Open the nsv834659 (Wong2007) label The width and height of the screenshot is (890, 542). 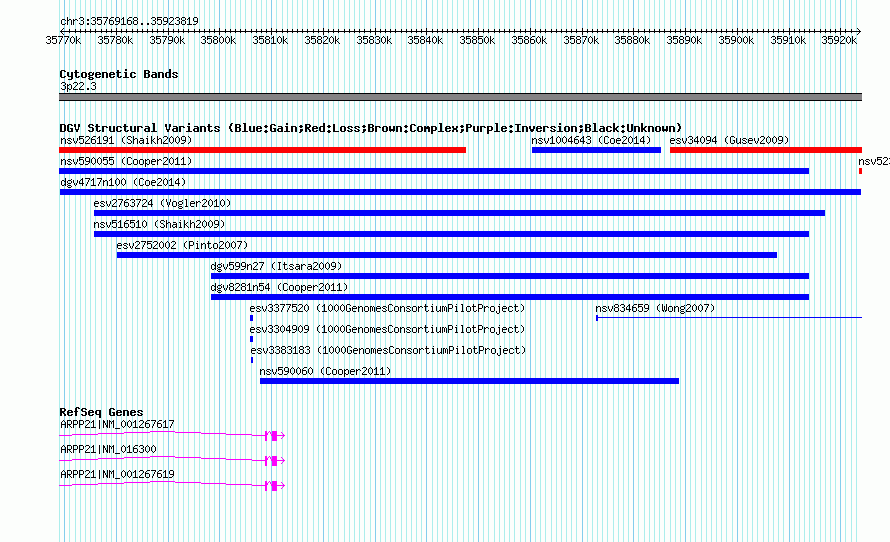tap(655, 308)
